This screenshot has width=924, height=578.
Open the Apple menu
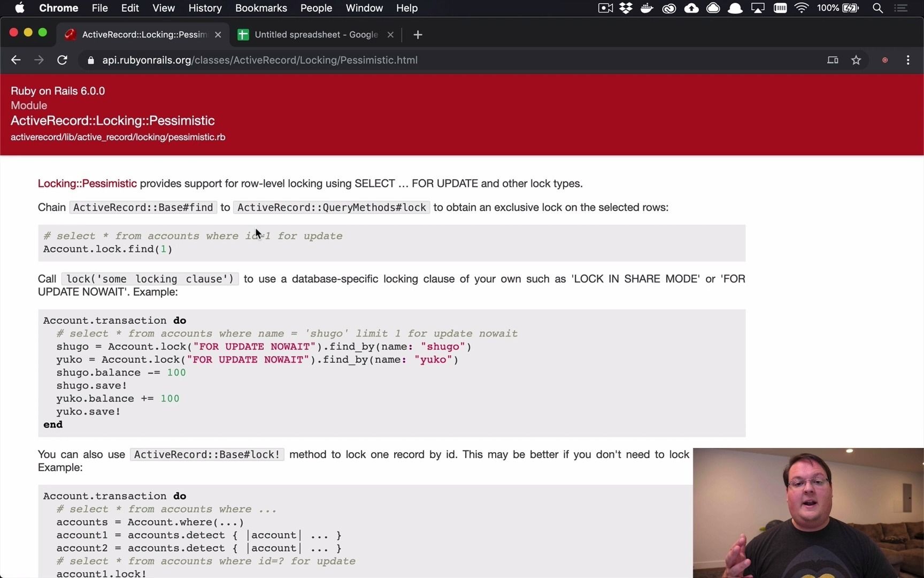pos(19,8)
